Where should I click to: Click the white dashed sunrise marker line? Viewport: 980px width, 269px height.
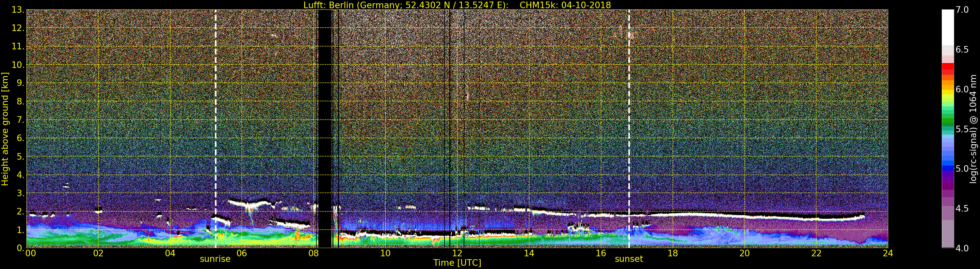point(216,129)
